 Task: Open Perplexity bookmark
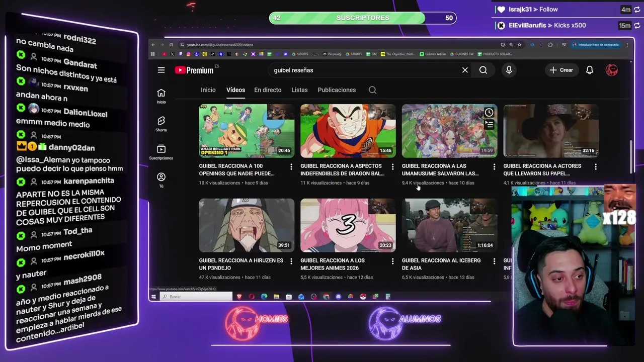click(x=332, y=54)
